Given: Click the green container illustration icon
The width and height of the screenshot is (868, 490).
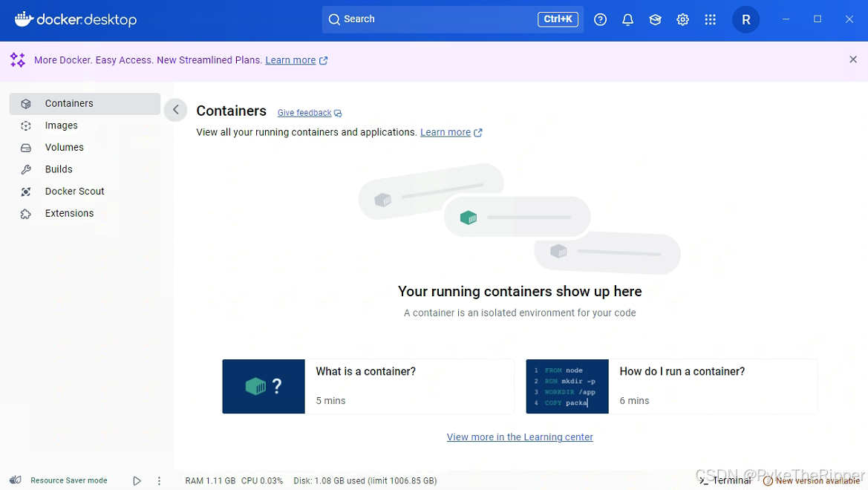Looking at the screenshot, I should tap(469, 218).
